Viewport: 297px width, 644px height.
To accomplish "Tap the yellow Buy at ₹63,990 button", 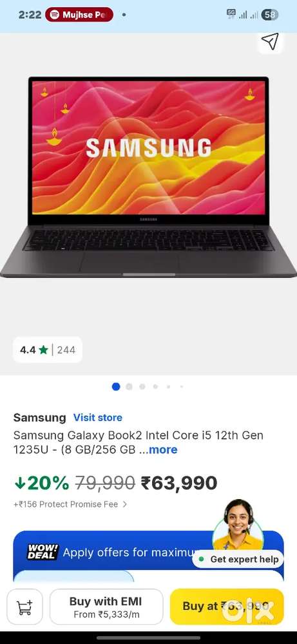I will click(227, 607).
